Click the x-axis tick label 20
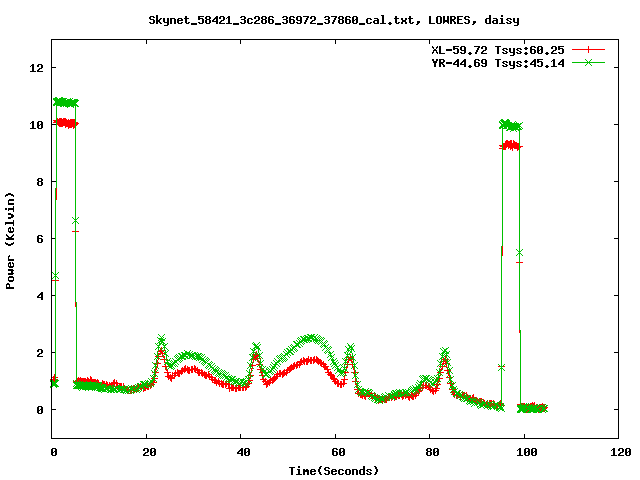Screen dimensions: 640x480 (149, 452)
